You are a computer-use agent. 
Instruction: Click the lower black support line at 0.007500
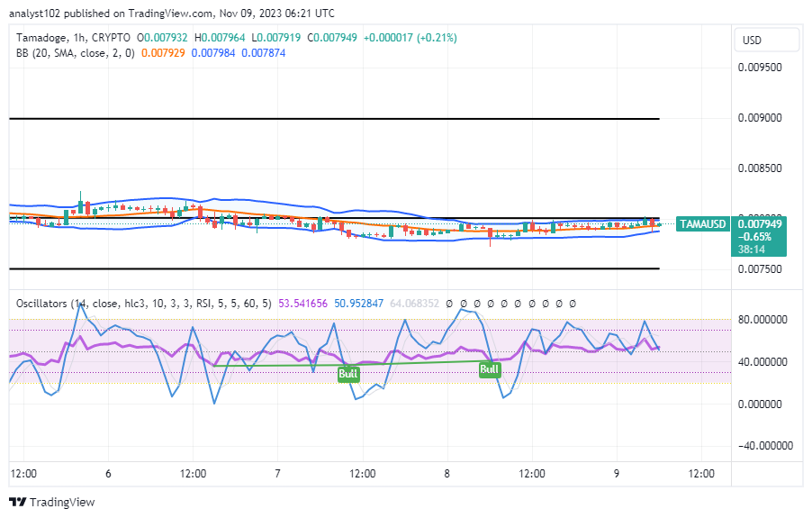coord(335,268)
